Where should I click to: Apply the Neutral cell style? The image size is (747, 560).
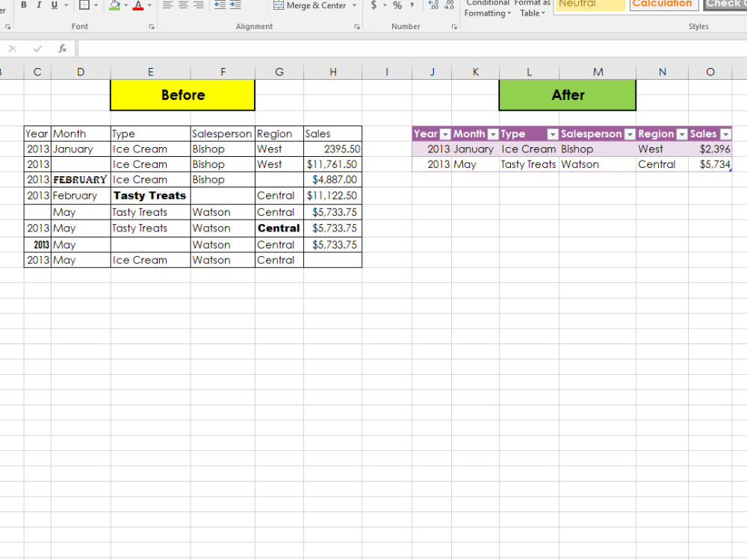(x=591, y=4)
